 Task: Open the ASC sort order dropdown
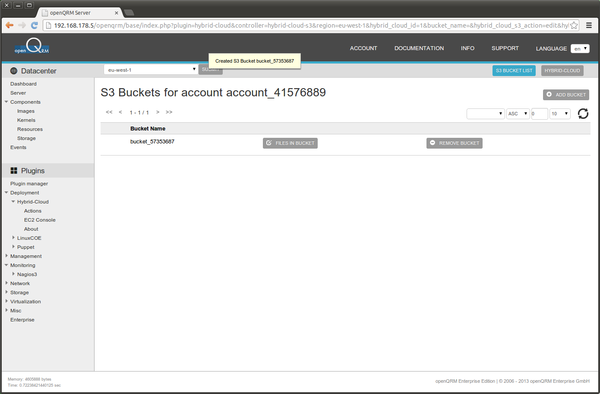(x=518, y=114)
